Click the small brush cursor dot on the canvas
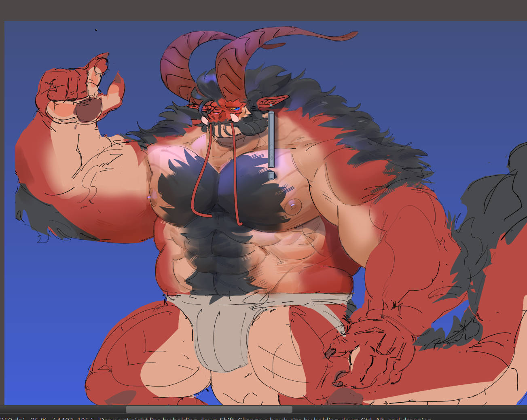The height and width of the screenshot is (420, 527). tap(96, 30)
